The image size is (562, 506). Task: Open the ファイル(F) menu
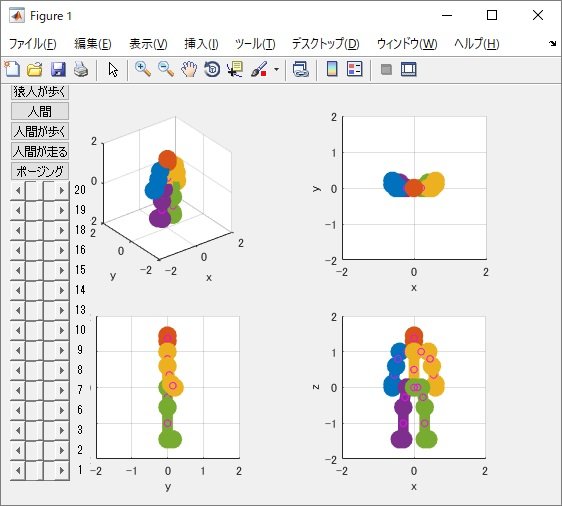click(x=33, y=44)
